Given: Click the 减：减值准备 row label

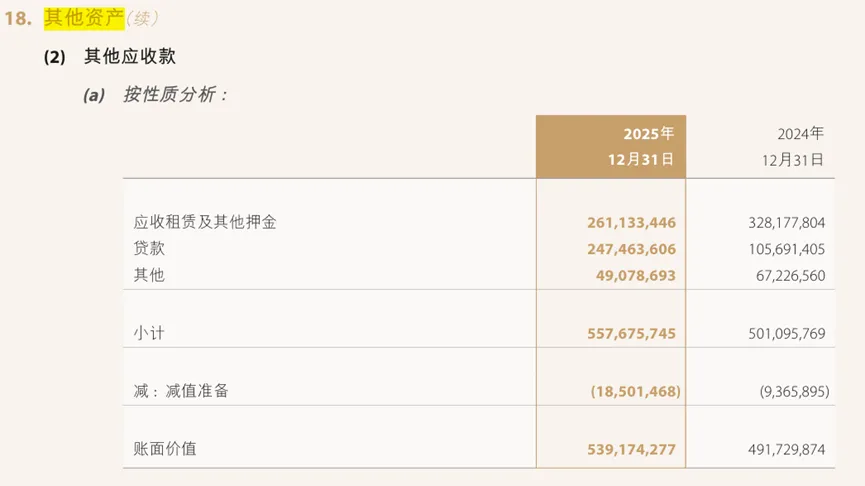Looking at the screenshot, I should (x=181, y=391).
